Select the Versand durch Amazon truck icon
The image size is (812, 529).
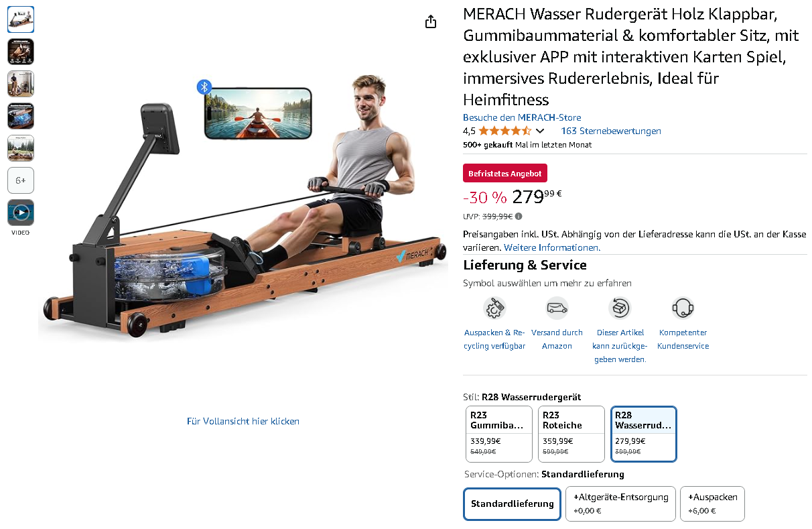[x=557, y=308]
